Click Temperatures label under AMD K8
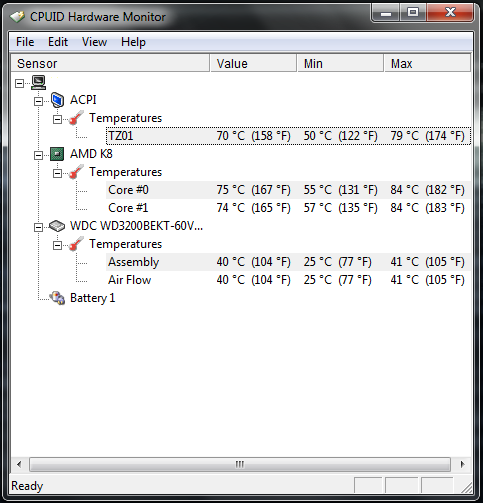 [x=125, y=172]
